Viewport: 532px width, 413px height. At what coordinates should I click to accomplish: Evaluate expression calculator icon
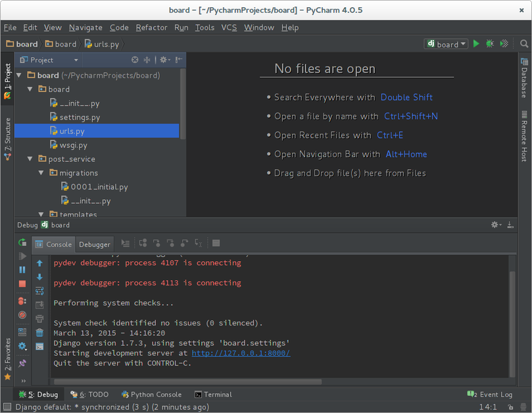(x=216, y=243)
